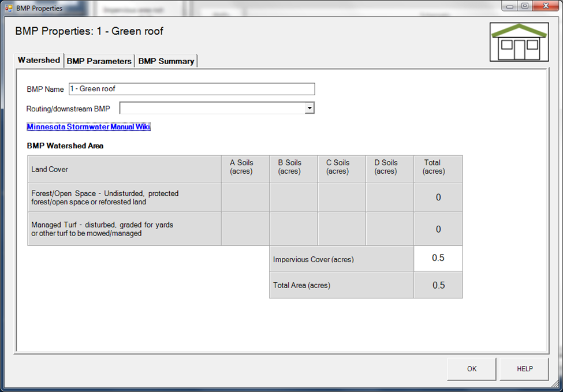Screen dimensions: 563x392
Task: Click the Managed Turf D Soils cell
Action: [389, 229]
